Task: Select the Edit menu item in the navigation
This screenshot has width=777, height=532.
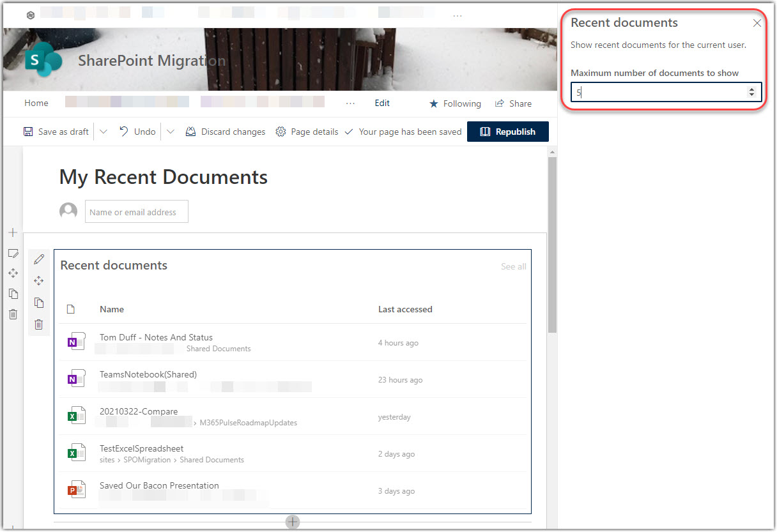Action: tap(382, 103)
